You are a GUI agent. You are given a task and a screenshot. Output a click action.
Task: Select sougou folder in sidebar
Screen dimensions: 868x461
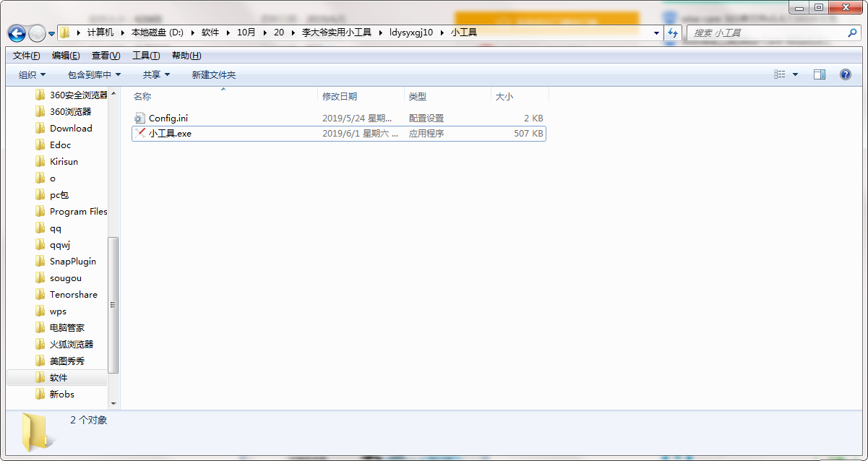point(58,278)
